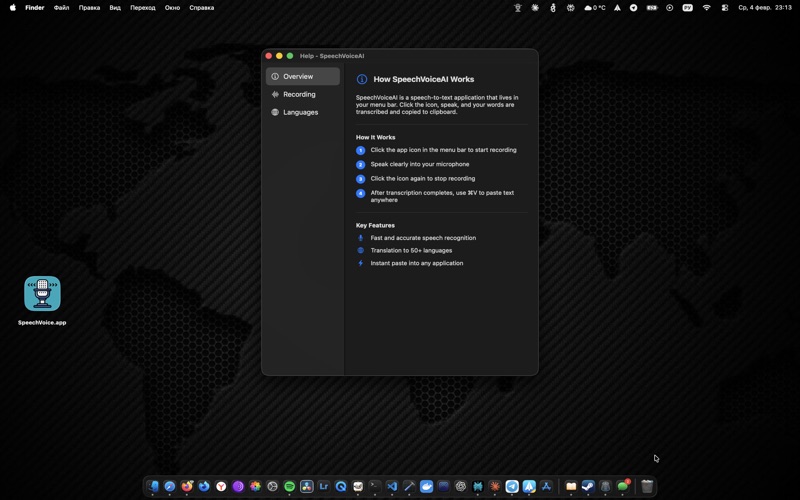Screen dimensions: 800x500
Task: Close the Help - SpeechVoiceAI window
Action: coord(269,56)
